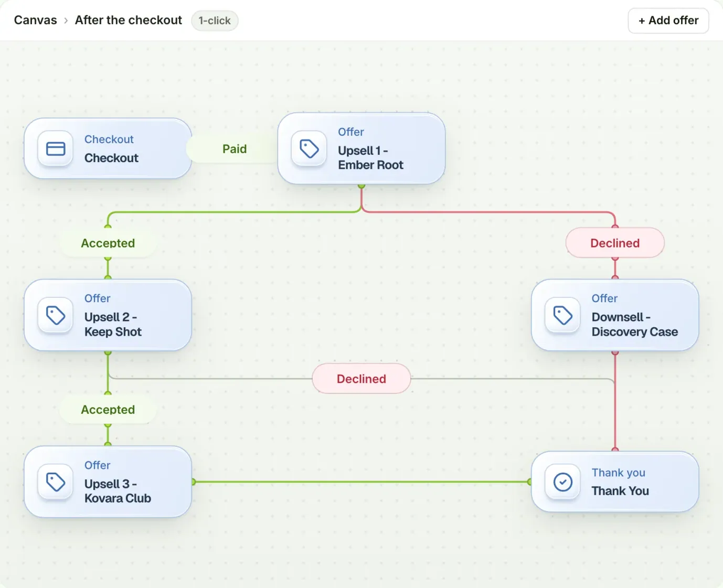Viewport: 723px width, 588px height.
Task: Click the tag icon on Downsell - Discovery Case
Action: click(563, 315)
